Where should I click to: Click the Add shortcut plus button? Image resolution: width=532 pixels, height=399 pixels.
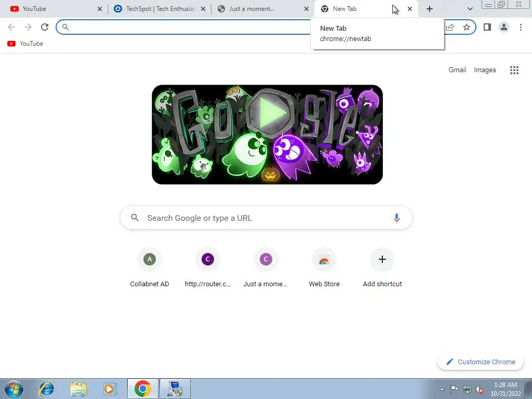382,260
